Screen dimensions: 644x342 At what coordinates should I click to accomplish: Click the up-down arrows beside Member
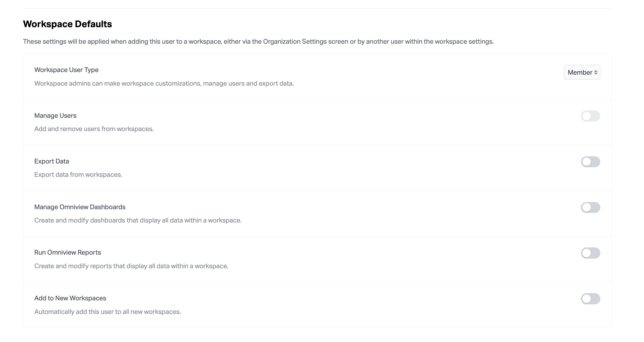click(x=596, y=72)
